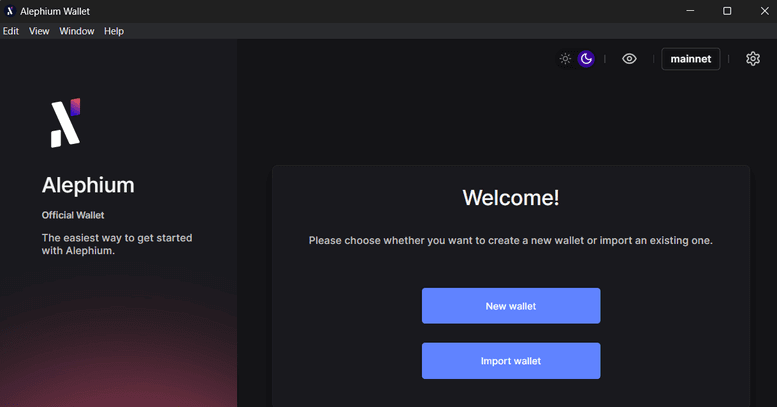Select the Welcome! heading text

(x=511, y=198)
